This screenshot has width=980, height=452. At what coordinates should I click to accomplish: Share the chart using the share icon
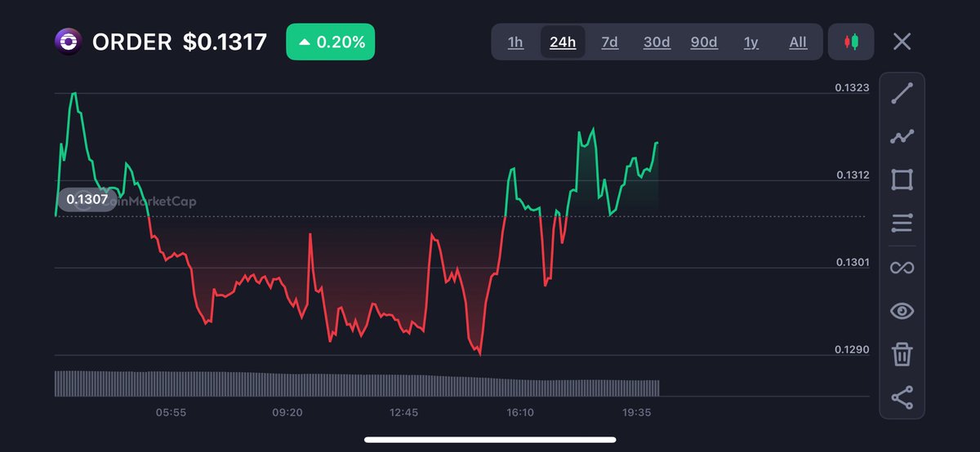tap(902, 397)
